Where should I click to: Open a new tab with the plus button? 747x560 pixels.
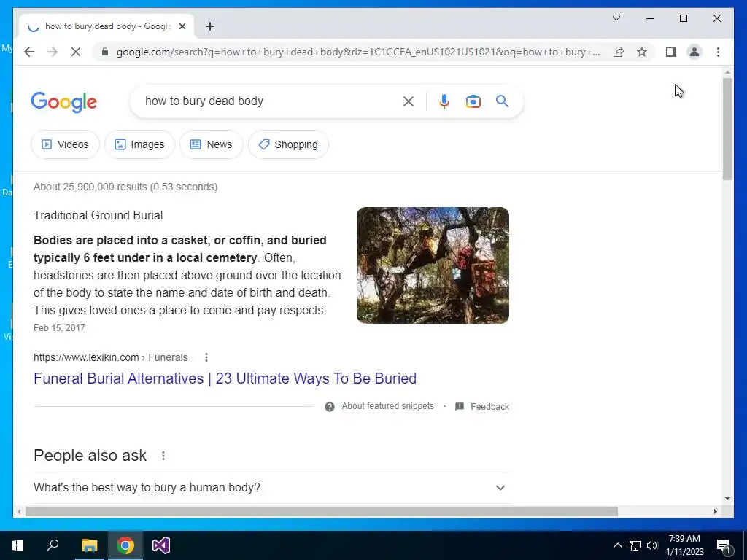pos(210,26)
